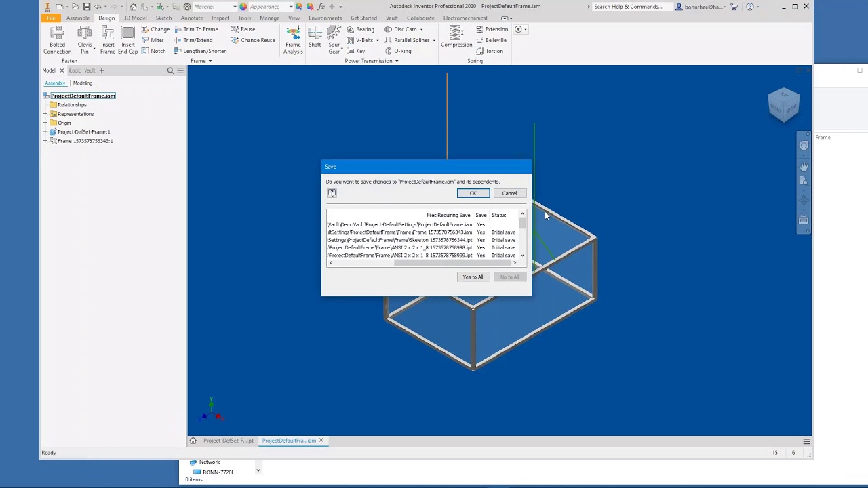This screenshot has width=868, height=488.
Task: Click the Compression spring tool
Action: click(456, 37)
